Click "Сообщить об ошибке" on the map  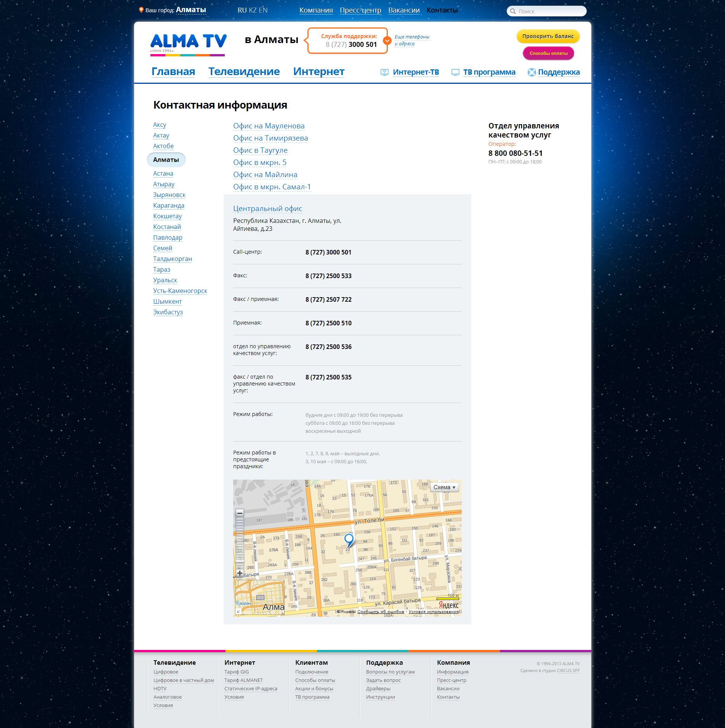pos(381,612)
